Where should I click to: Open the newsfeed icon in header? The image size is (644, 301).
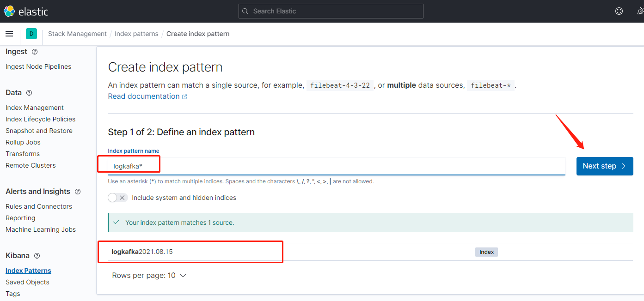click(x=641, y=11)
